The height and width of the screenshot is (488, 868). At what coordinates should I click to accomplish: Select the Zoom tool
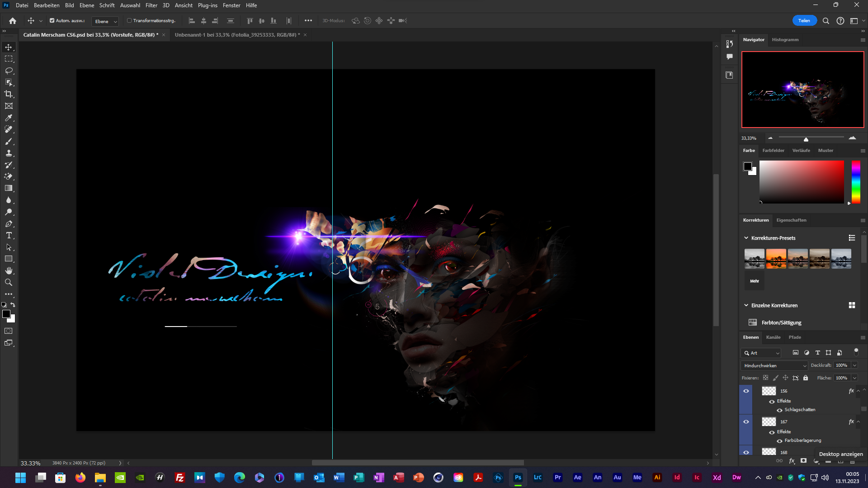9,282
